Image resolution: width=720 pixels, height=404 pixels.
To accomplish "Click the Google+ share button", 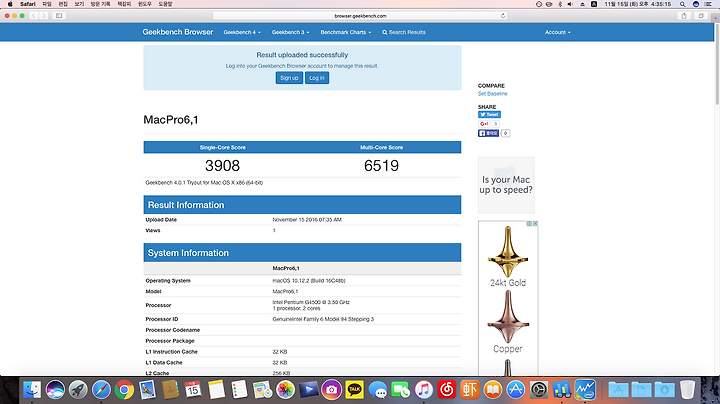I will (484, 124).
